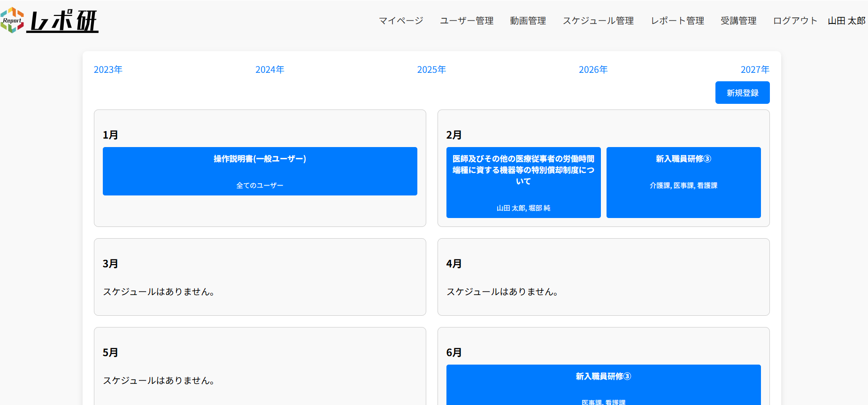868x405 pixels.
Task: Click the 3月 month panel
Action: tap(260, 277)
